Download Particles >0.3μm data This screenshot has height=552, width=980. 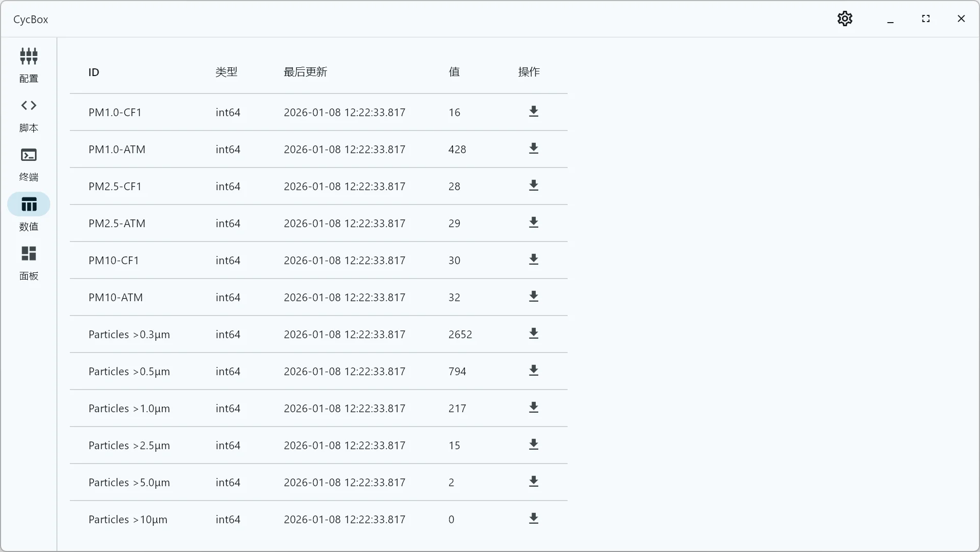[534, 334]
